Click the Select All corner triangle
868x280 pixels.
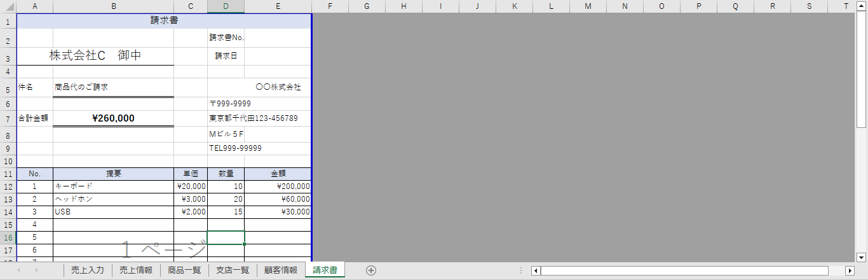[x=8, y=6]
